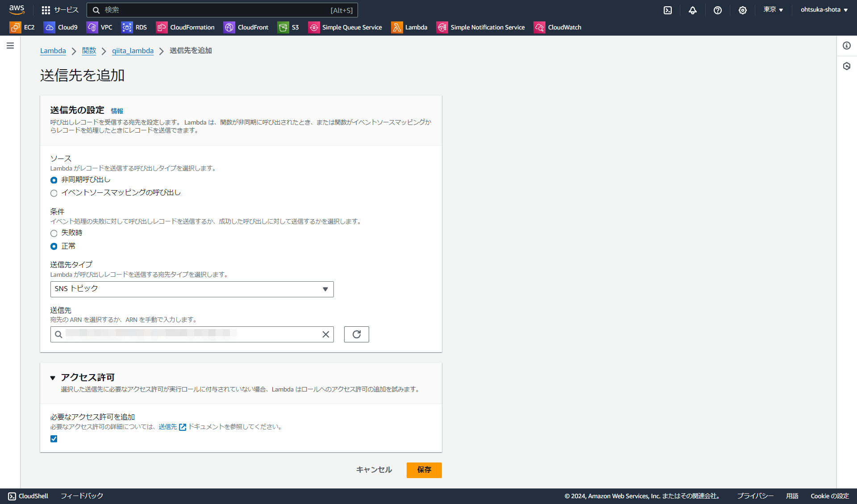This screenshot has height=504, width=857.
Task: Collapse the アクセス許可 section
Action: point(53,377)
